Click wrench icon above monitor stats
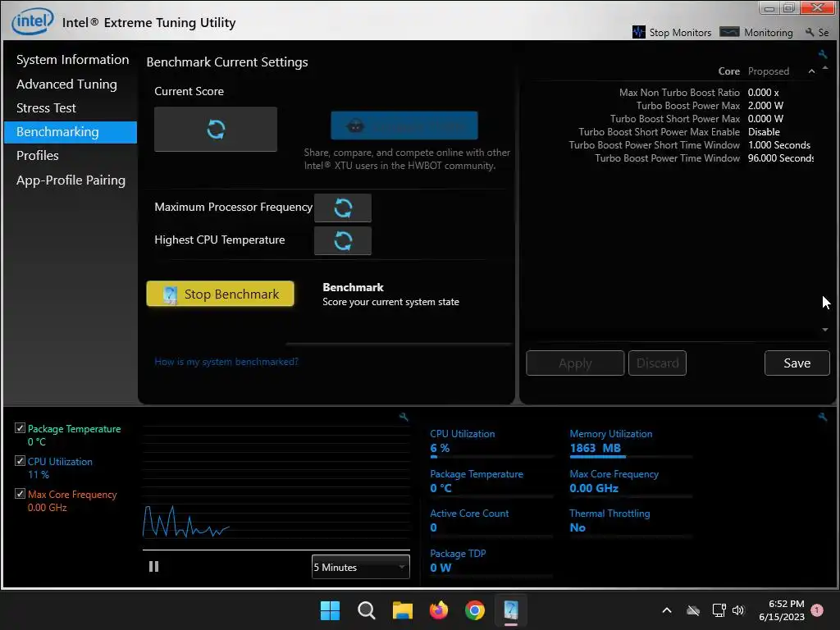840x630 pixels. (822, 417)
